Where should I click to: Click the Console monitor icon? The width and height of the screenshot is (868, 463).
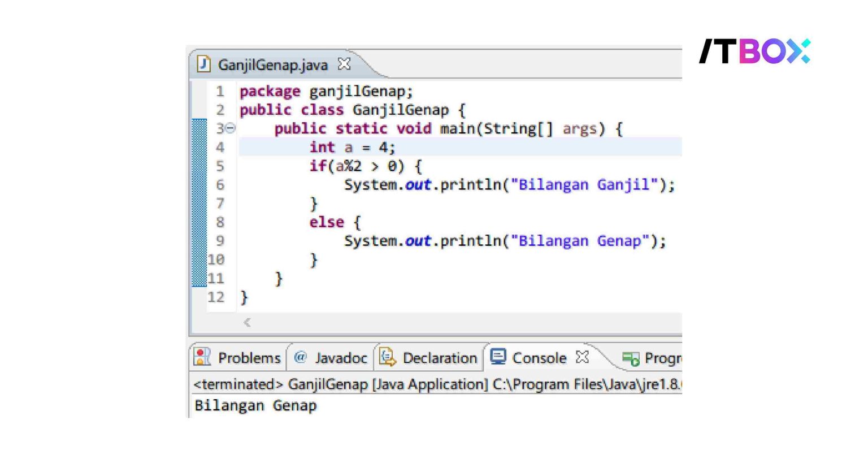498,357
